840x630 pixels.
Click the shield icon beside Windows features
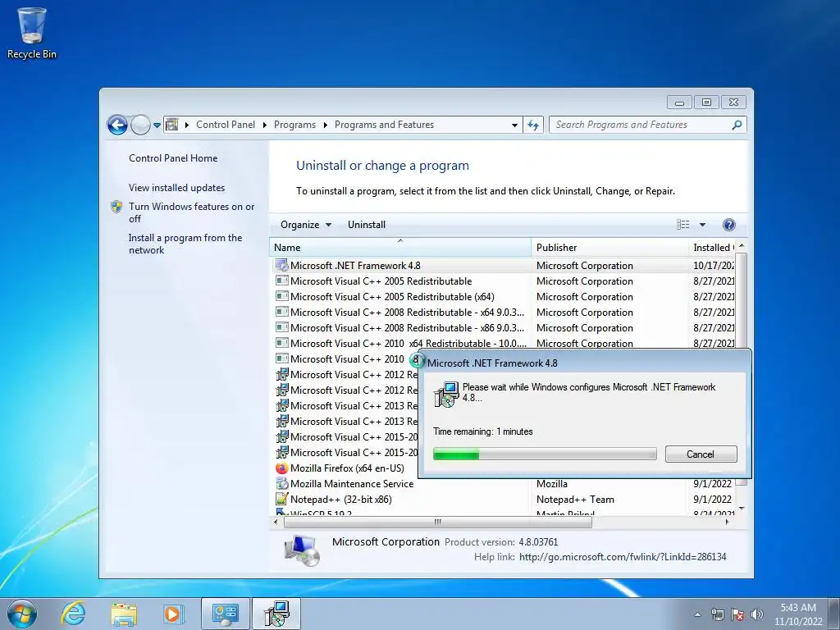point(116,207)
